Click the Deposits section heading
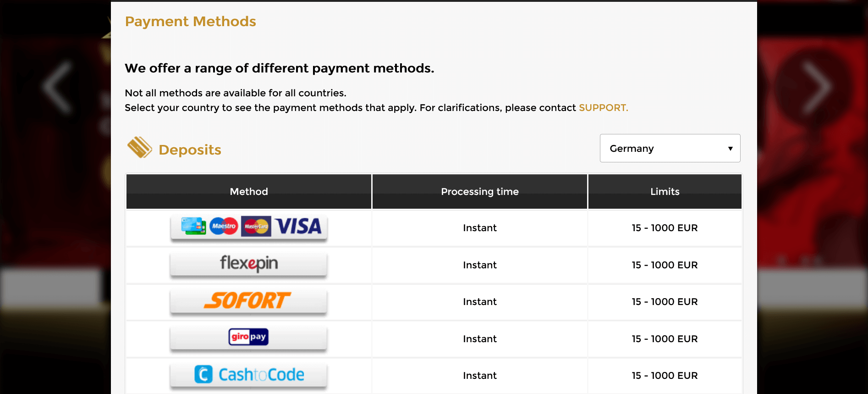Viewport: 868px width, 394px height. pyautogui.click(x=190, y=150)
